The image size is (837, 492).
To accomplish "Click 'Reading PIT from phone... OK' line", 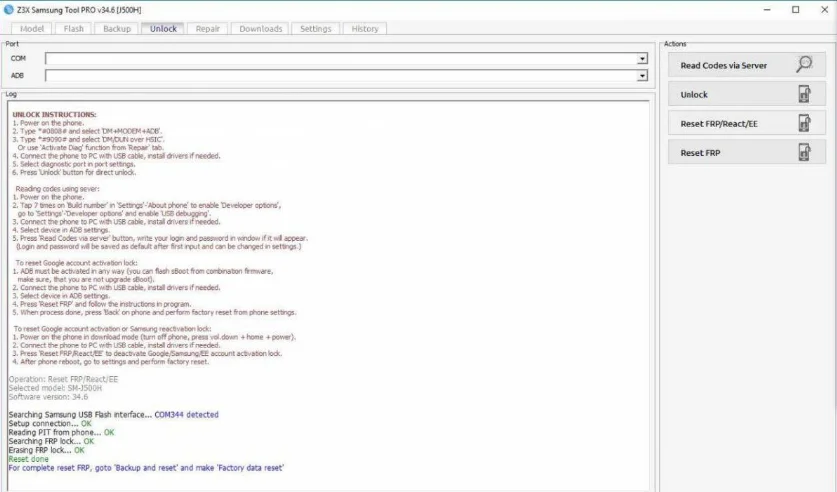I will [61, 432].
